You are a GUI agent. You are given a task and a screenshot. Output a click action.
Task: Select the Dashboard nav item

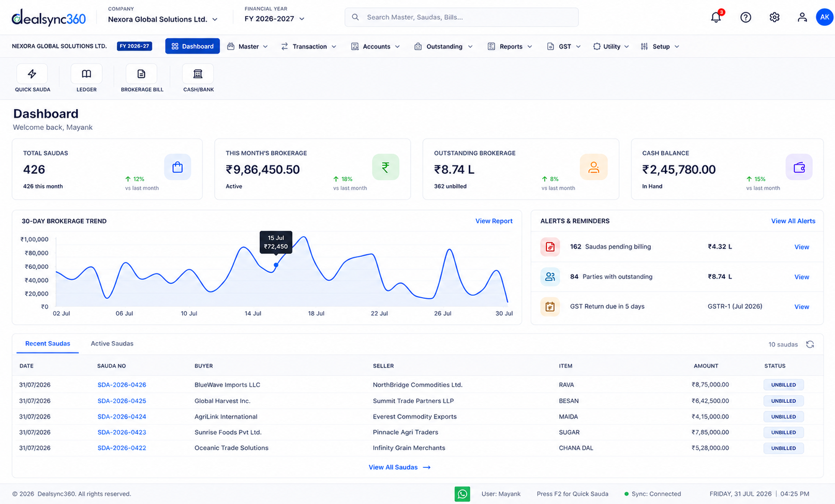click(x=192, y=47)
